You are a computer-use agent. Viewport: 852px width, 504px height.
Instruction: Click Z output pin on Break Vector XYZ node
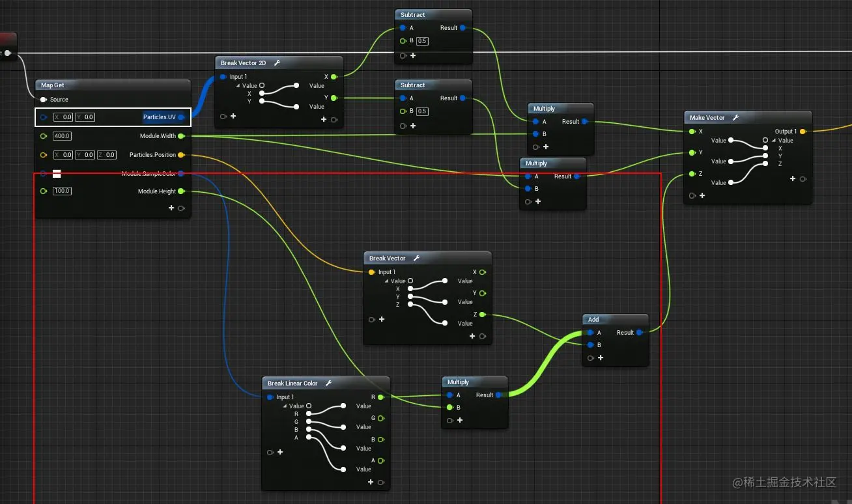point(483,315)
